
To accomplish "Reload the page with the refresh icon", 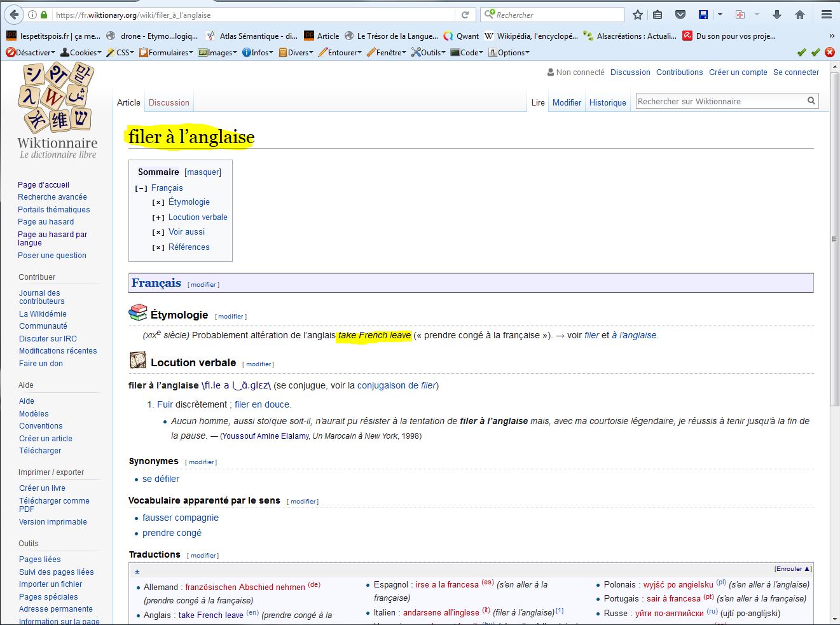I will [x=465, y=15].
